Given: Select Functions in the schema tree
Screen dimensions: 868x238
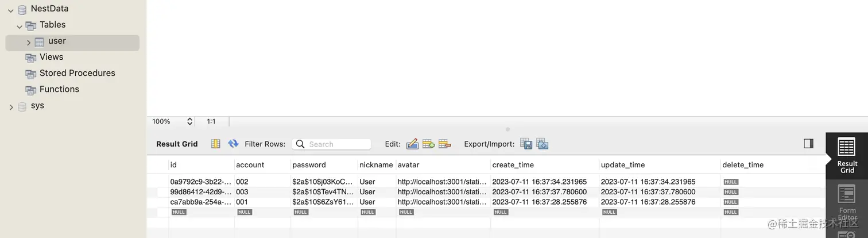Looking at the screenshot, I should click(x=59, y=89).
